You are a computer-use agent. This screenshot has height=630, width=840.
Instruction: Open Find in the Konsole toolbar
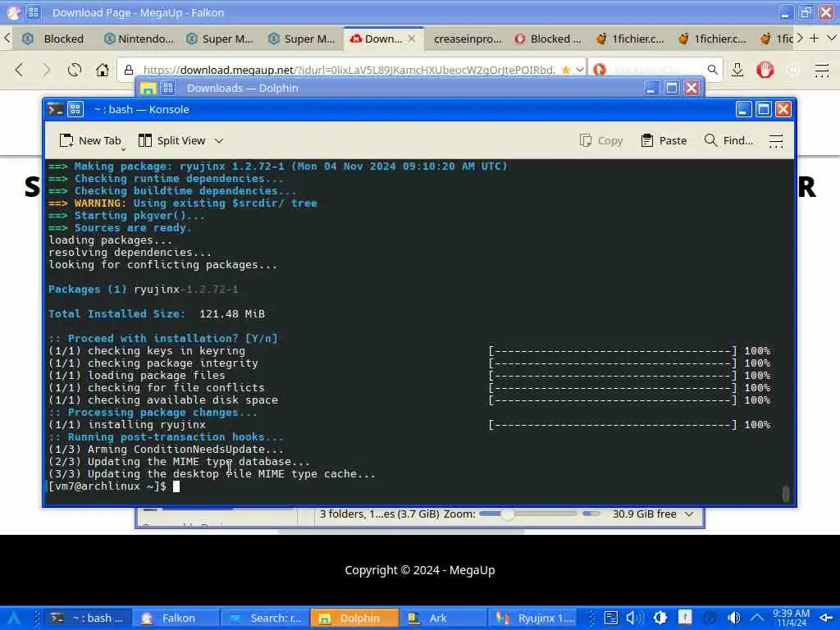(x=728, y=140)
